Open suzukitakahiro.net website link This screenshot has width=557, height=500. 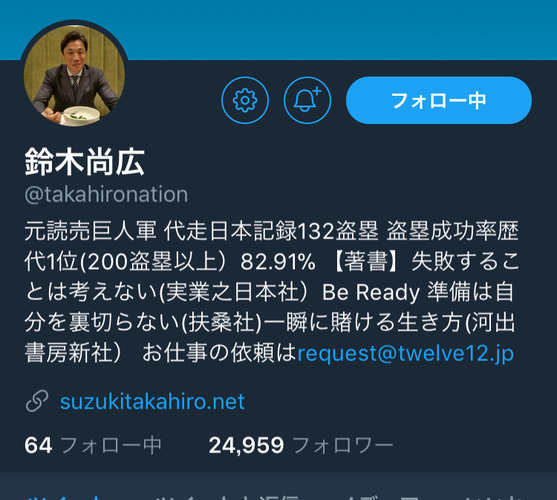[x=152, y=402]
